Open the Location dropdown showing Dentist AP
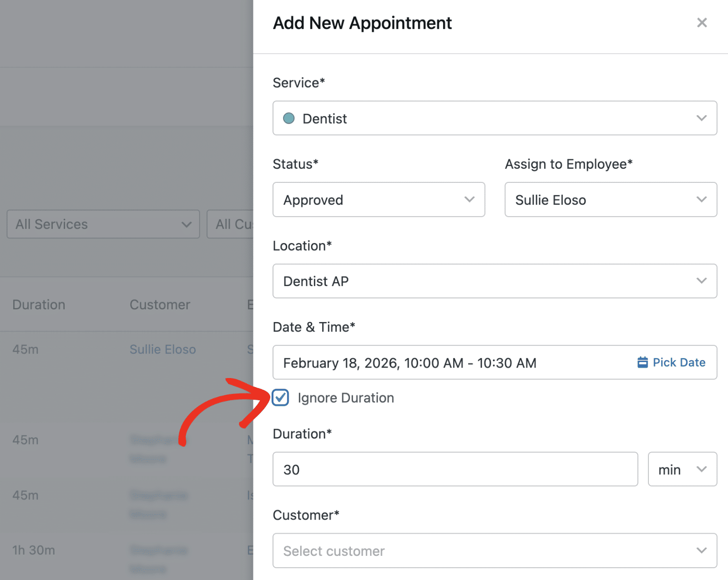Viewport: 728px width, 580px height. coord(494,281)
